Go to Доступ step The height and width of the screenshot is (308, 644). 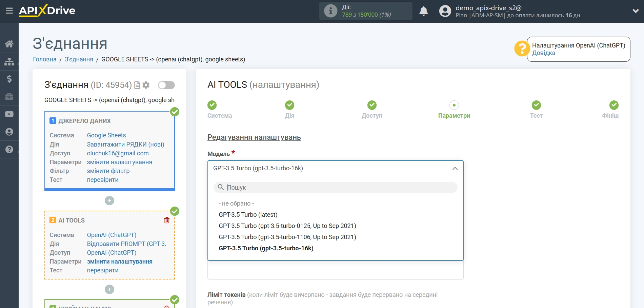372,105
